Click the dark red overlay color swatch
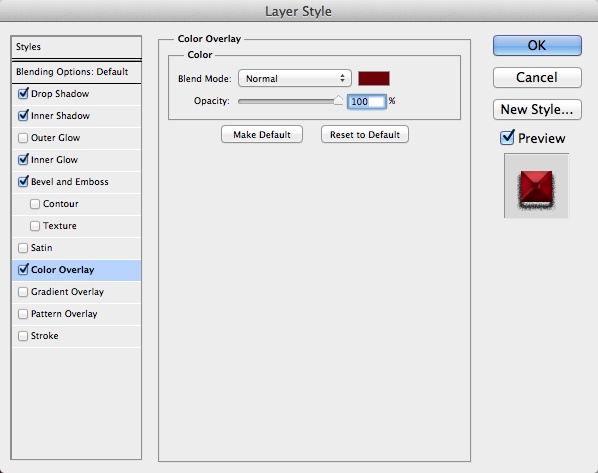Viewport: 598px width, 473px height. pyautogui.click(x=374, y=78)
